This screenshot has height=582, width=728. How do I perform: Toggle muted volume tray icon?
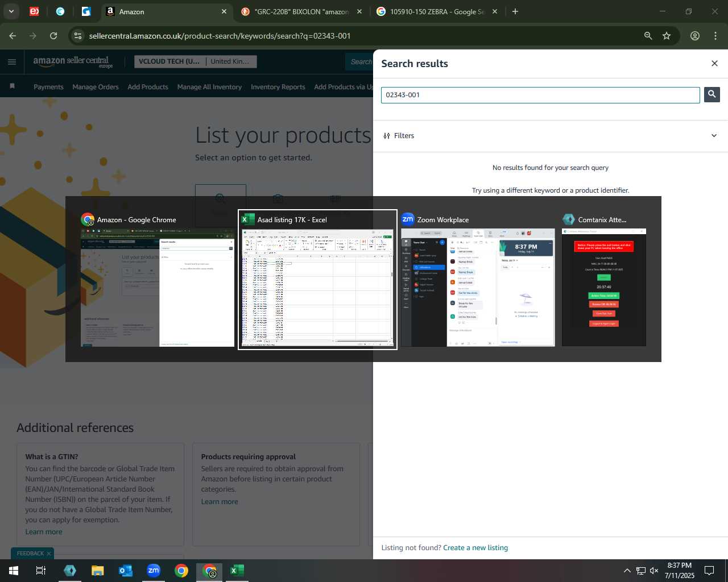[x=654, y=571]
